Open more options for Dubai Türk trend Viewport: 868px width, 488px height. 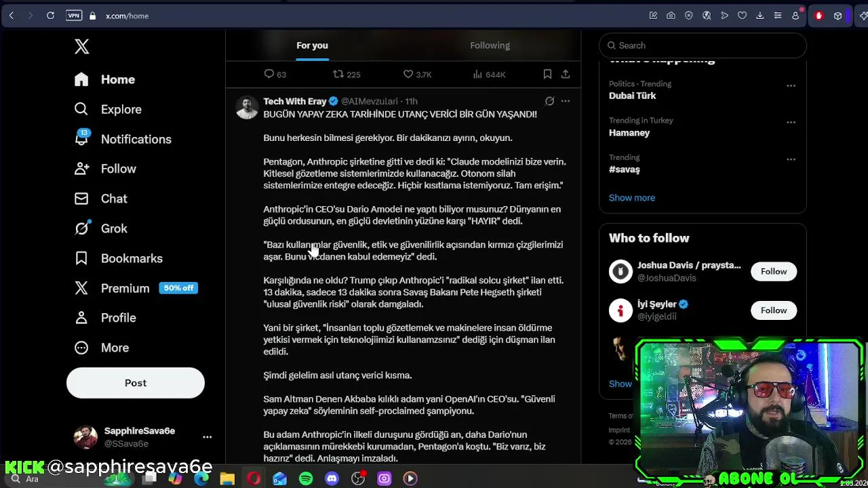click(x=791, y=86)
